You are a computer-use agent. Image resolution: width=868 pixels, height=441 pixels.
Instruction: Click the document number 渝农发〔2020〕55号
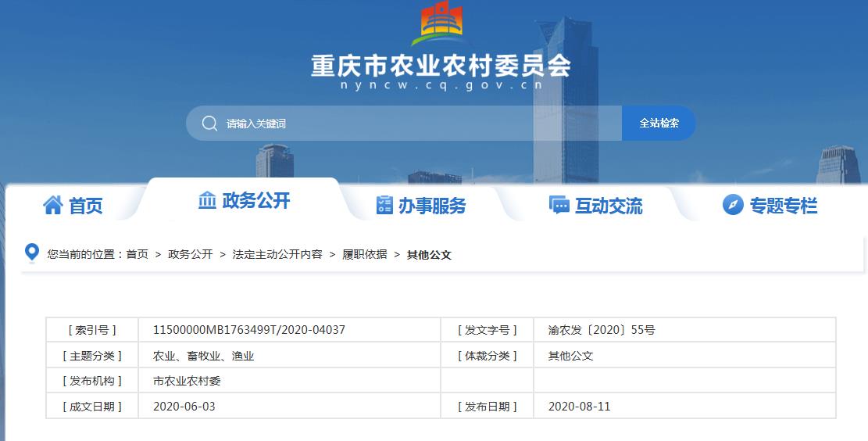coord(601,330)
